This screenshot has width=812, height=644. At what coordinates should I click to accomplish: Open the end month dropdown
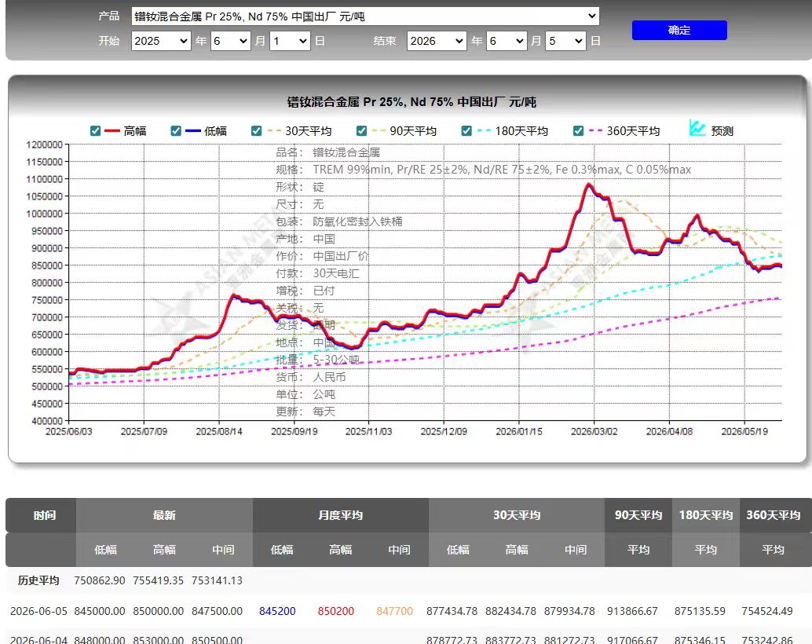(x=507, y=41)
